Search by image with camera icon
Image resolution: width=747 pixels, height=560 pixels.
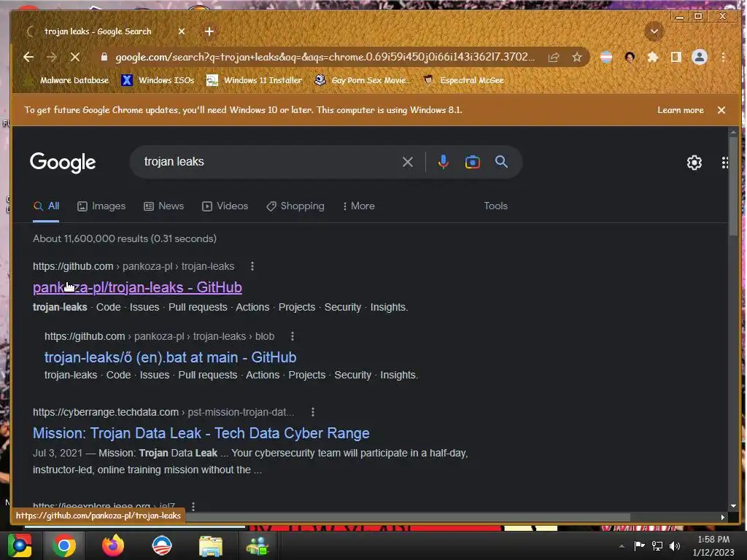click(x=472, y=162)
